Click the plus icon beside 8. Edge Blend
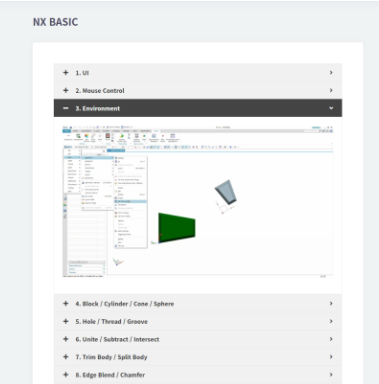 (66, 375)
